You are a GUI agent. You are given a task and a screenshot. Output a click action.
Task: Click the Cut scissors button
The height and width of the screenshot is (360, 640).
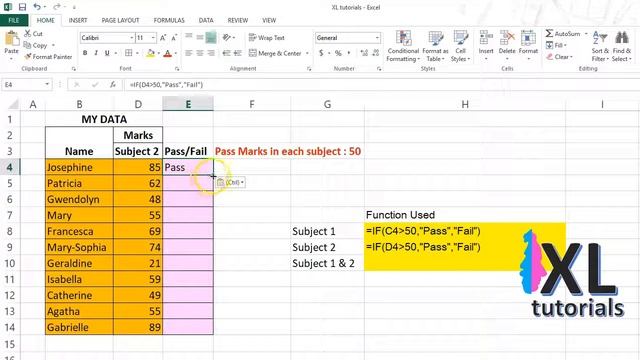(33, 33)
